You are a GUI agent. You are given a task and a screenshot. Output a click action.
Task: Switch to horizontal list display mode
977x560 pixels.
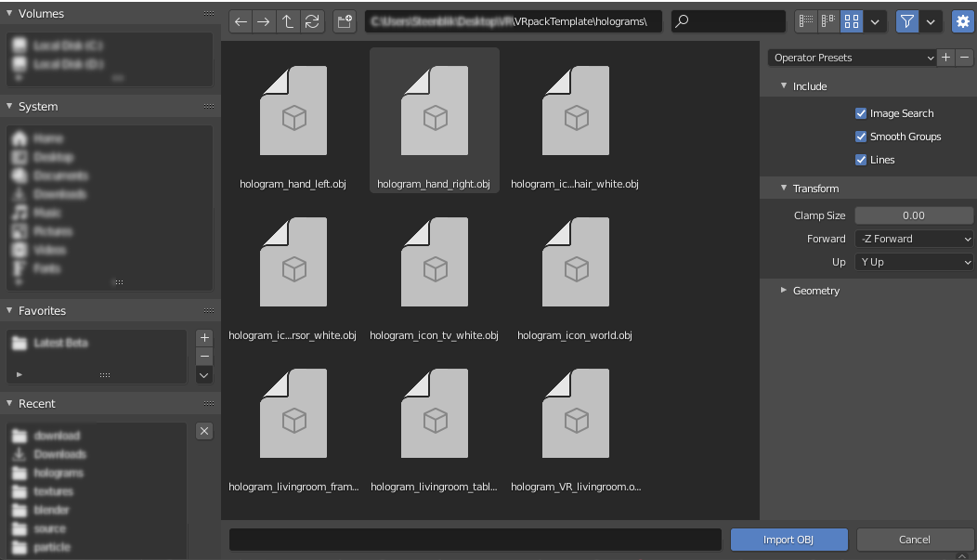tap(828, 21)
